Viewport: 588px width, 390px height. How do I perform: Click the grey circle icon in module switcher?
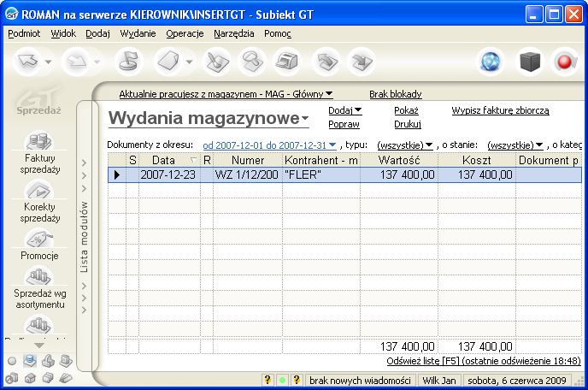click(12, 361)
